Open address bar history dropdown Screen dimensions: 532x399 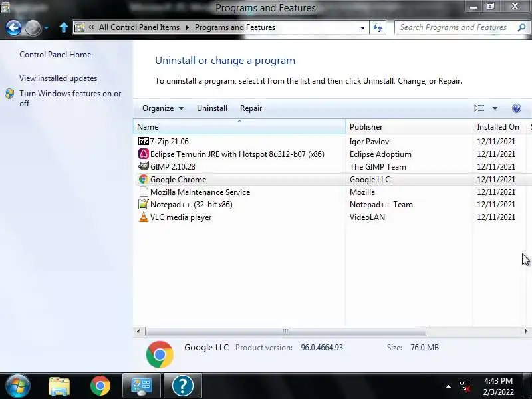tap(362, 27)
